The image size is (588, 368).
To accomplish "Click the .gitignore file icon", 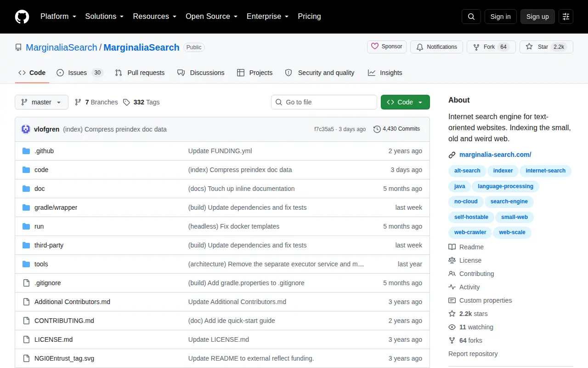I will (x=26, y=283).
